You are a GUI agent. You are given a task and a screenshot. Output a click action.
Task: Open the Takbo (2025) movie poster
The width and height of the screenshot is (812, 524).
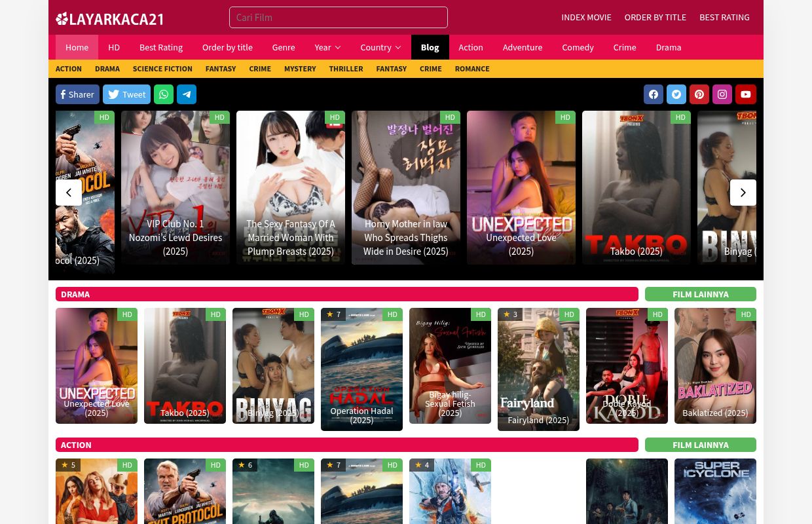coord(185,365)
